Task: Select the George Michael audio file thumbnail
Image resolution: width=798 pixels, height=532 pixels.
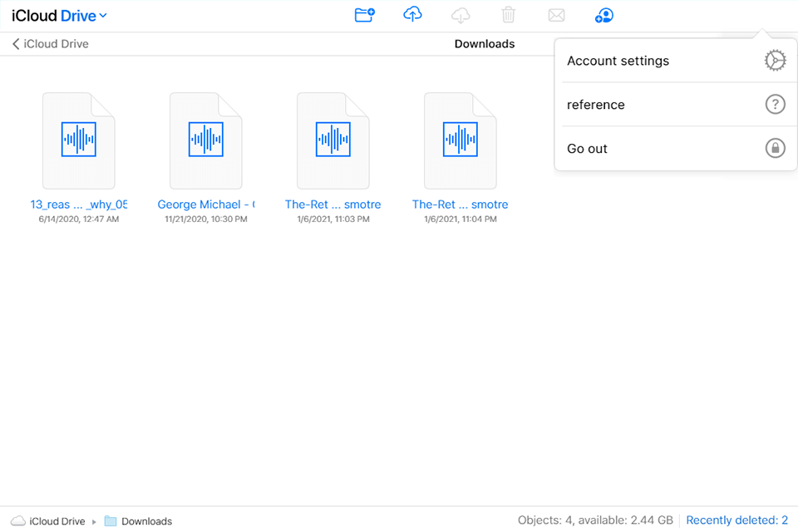Action: pos(206,140)
